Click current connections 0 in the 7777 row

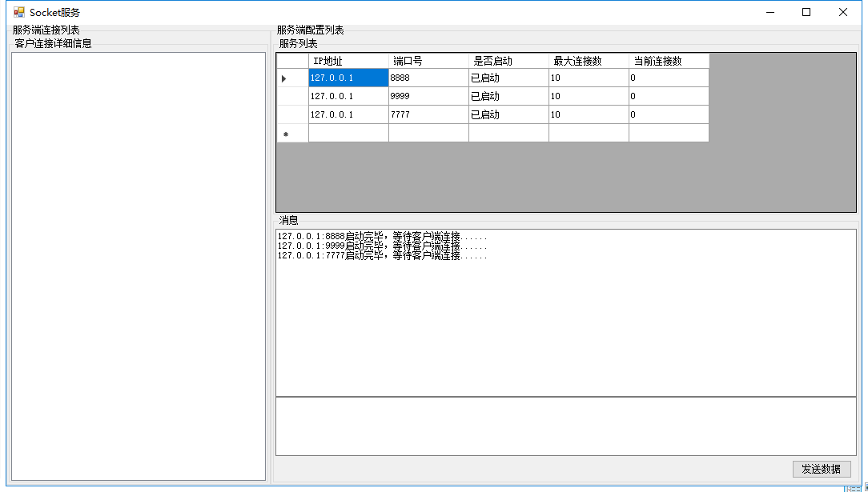pyautogui.click(x=669, y=114)
